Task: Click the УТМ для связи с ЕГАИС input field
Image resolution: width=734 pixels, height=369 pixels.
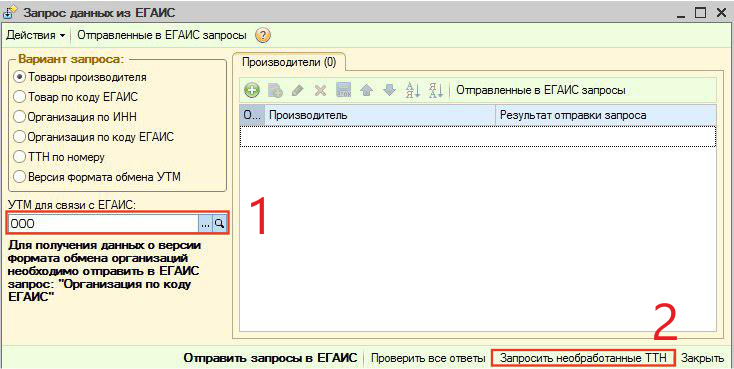Action: [103, 224]
